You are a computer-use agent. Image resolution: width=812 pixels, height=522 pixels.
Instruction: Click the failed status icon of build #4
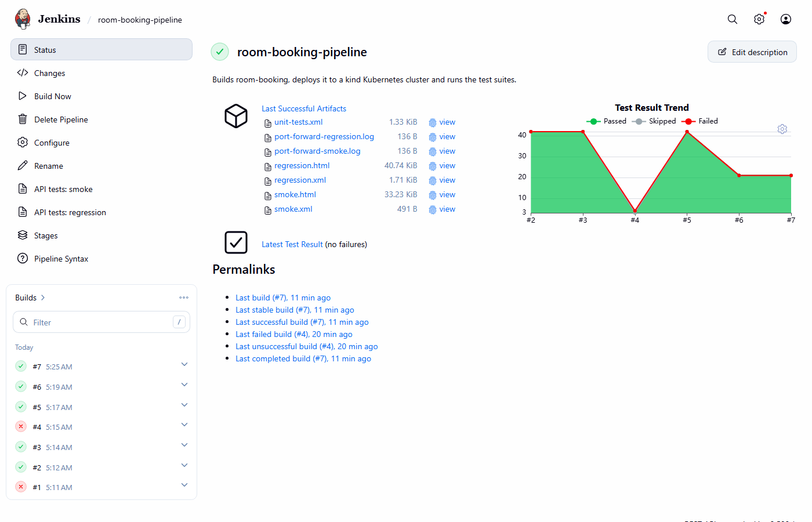21,426
